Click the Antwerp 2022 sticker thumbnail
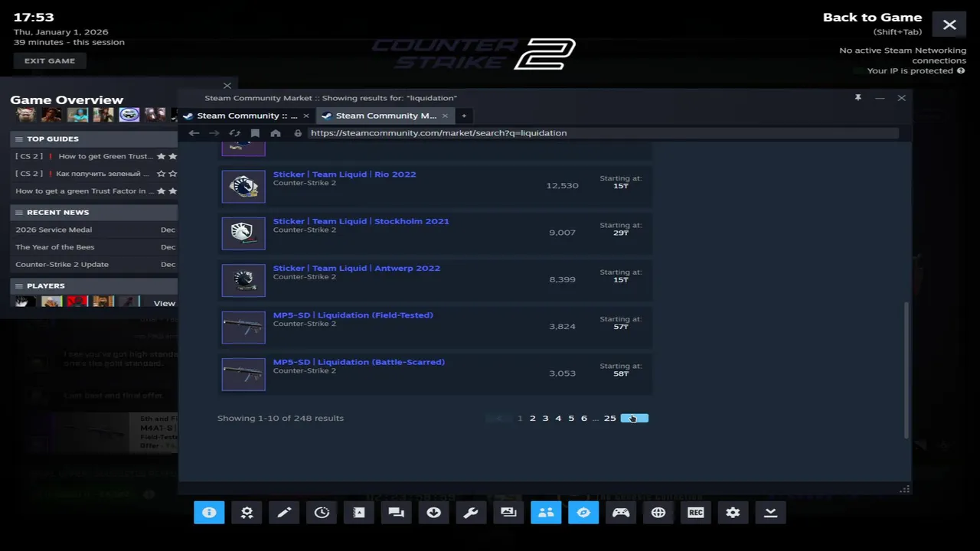 (x=243, y=280)
